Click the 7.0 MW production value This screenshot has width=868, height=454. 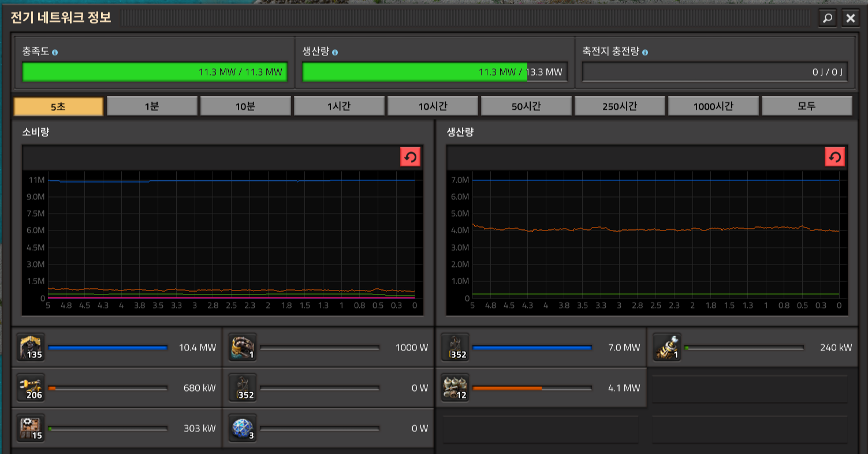point(624,348)
